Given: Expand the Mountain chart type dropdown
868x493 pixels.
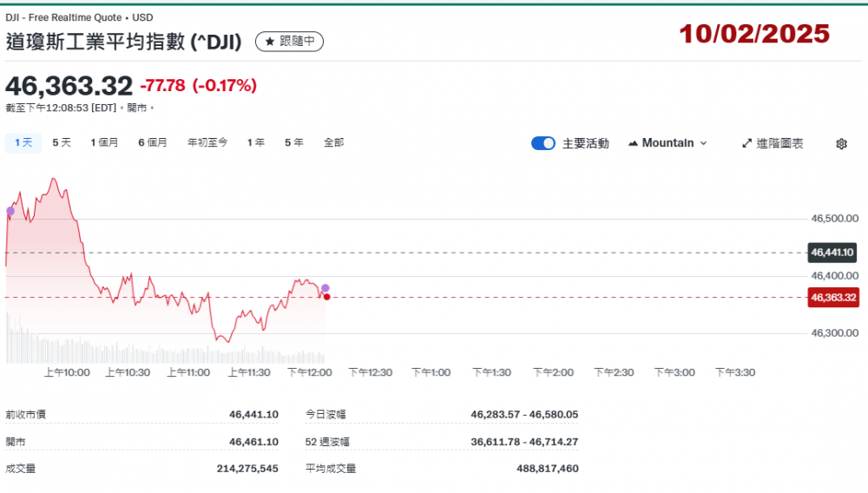Looking at the screenshot, I should [703, 143].
